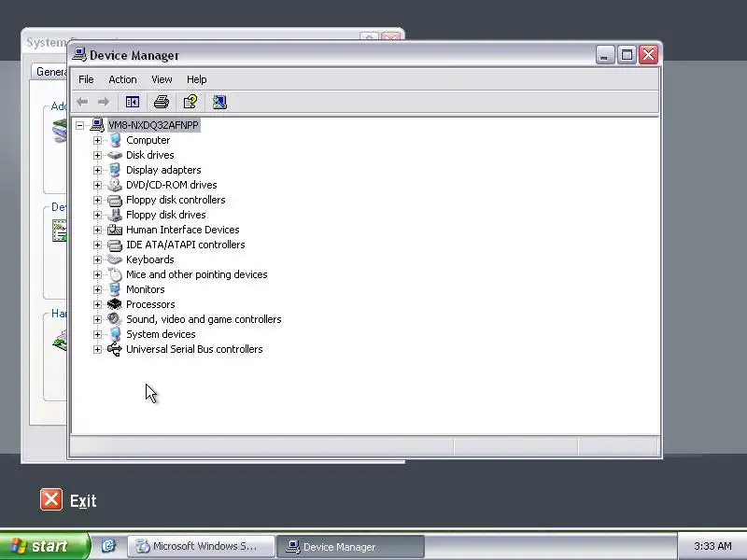Click the Back arrow toolbar icon

[x=82, y=102]
